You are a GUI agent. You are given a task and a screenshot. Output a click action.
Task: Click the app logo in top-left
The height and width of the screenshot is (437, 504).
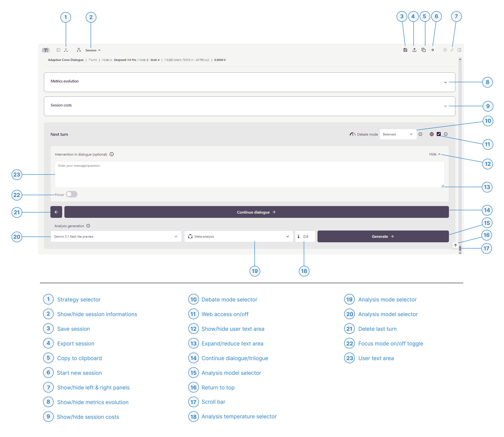coord(46,50)
